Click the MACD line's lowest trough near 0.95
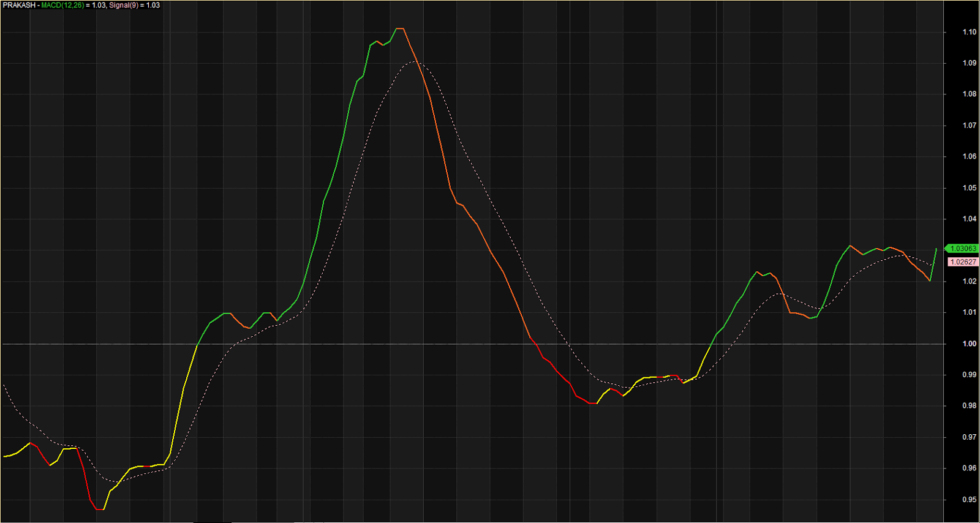The image size is (980, 523). tap(100, 509)
